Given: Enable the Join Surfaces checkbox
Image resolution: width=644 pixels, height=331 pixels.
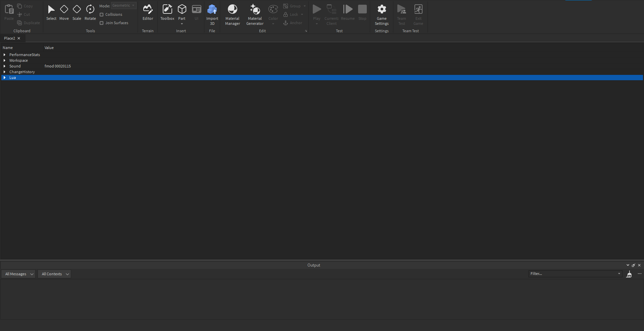Looking at the screenshot, I should (101, 23).
